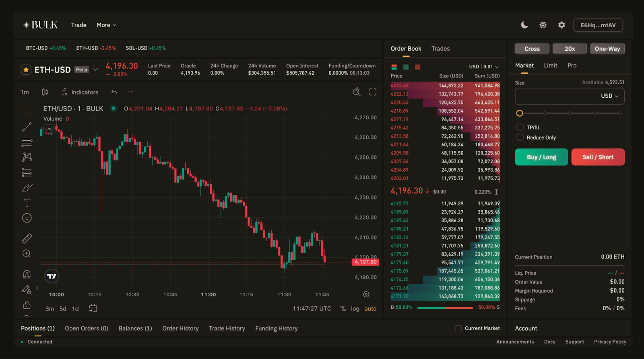Select the 5d date range

63,309
